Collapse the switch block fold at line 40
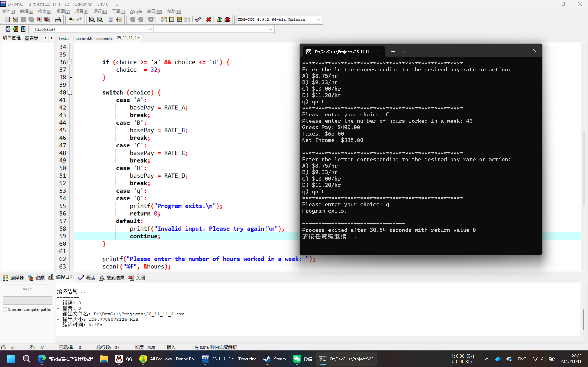Screen dimensions: 588x367 (70, 92)
